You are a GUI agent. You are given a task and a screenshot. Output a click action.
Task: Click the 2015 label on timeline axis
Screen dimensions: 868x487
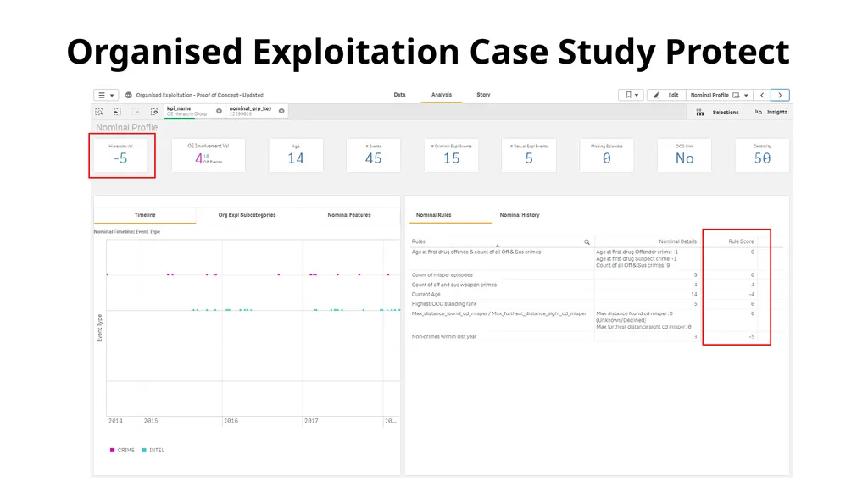[151, 421]
